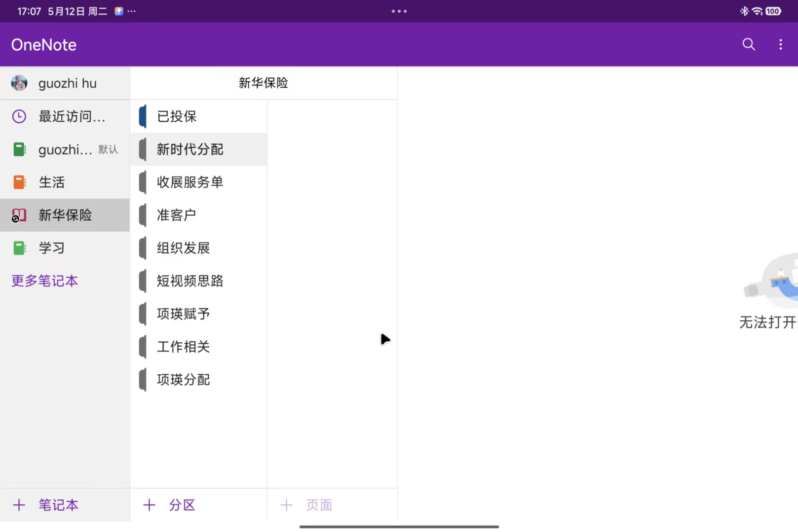Open the 工作相关 section
The width and height of the screenshot is (798, 532).
point(199,347)
